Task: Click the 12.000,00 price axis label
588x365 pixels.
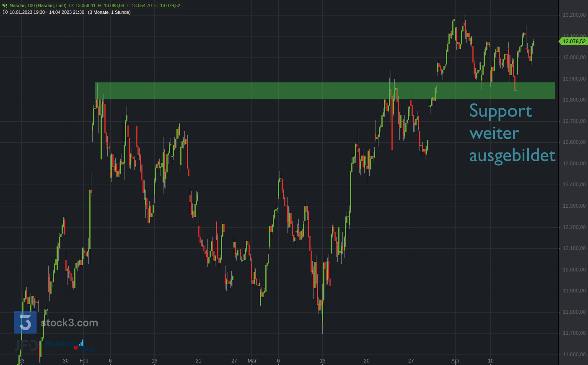Action: point(574,270)
